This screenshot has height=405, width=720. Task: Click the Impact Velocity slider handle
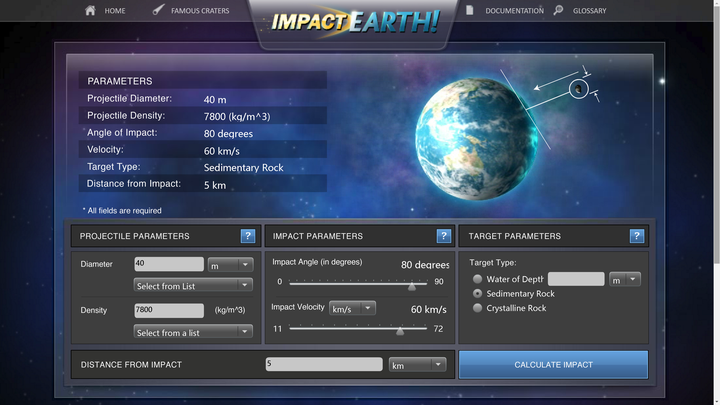[400, 331]
